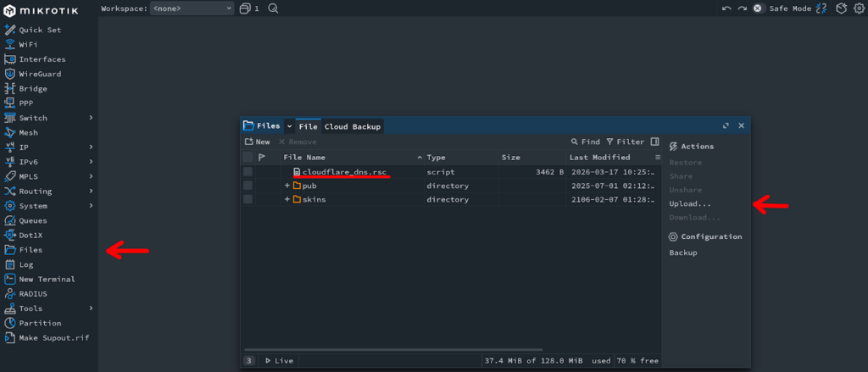Click the search magnifier in top bar
This screenshot has height=372, width=868.
coord(273,8)
